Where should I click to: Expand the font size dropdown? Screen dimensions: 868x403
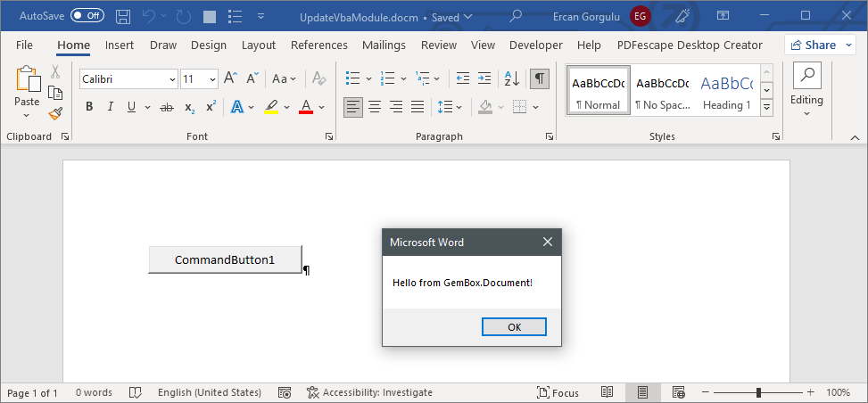point(212,79)
